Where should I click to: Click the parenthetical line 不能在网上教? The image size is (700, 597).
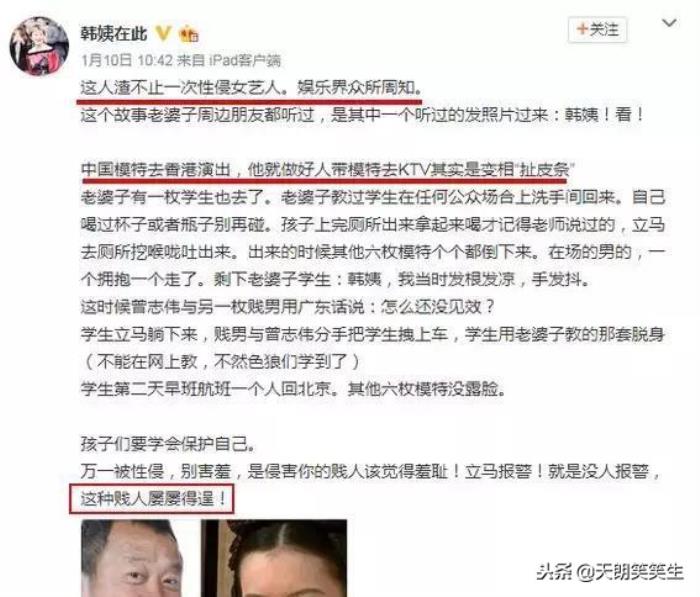pyautogui.click(x=221, y=361)
